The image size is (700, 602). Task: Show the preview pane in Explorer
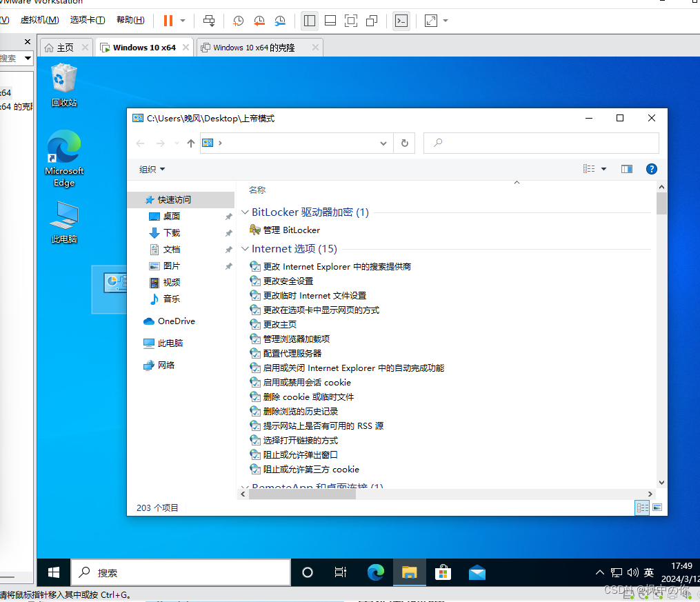click(x=626, y=168)
